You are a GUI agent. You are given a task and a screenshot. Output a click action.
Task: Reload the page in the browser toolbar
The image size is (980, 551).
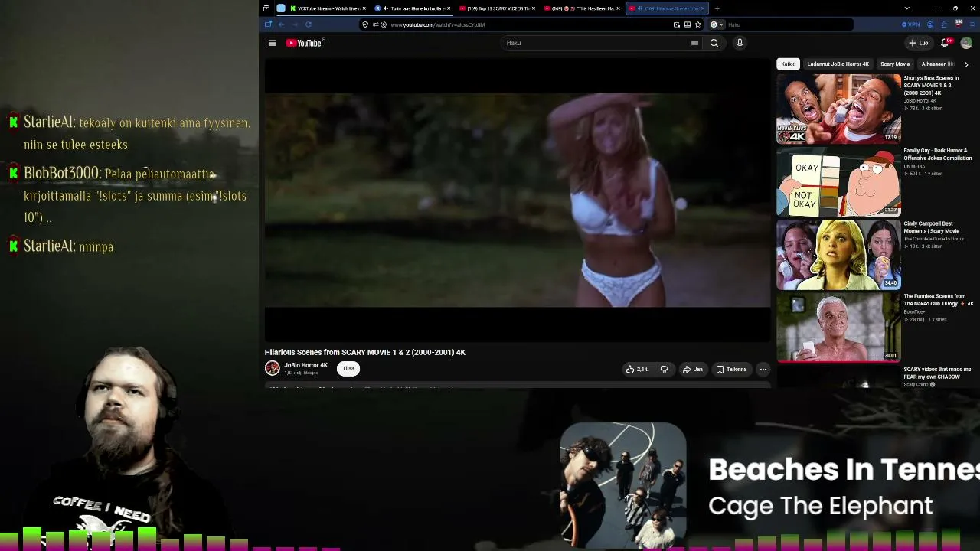pyautogui.click(x=309, y=24)
